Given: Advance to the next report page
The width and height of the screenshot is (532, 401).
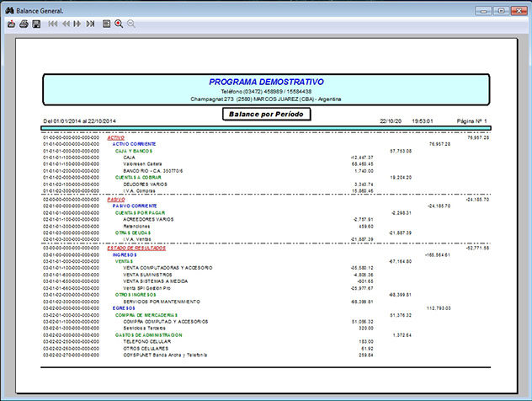Looking at the screenshot, I should (77, 24).
